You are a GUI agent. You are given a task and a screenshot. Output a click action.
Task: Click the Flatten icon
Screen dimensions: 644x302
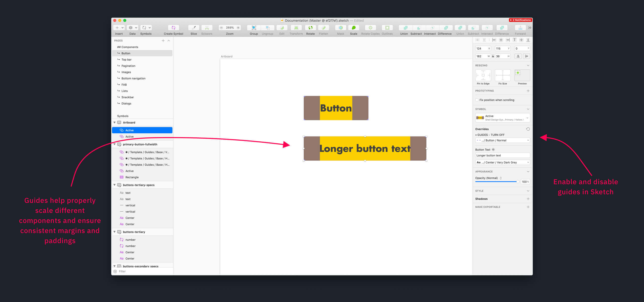324,28
